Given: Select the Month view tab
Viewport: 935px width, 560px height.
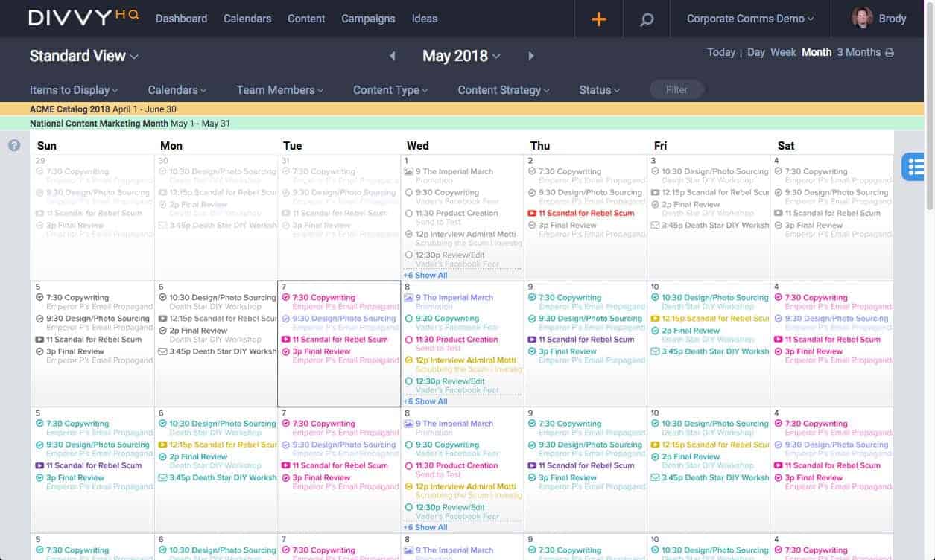Looking at the screenshot, I should pyautogui.click(x=817, y=52).
